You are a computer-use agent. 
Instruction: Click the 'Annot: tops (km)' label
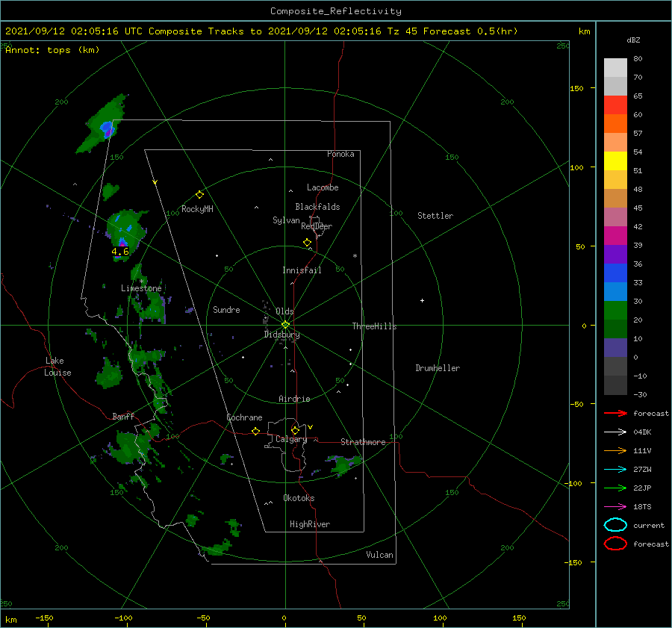(52, 50)
